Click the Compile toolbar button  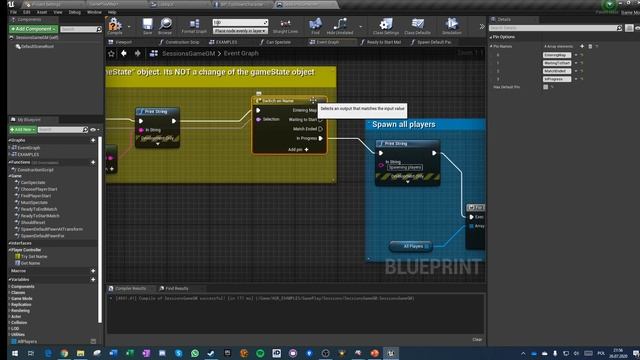[115, 26]
